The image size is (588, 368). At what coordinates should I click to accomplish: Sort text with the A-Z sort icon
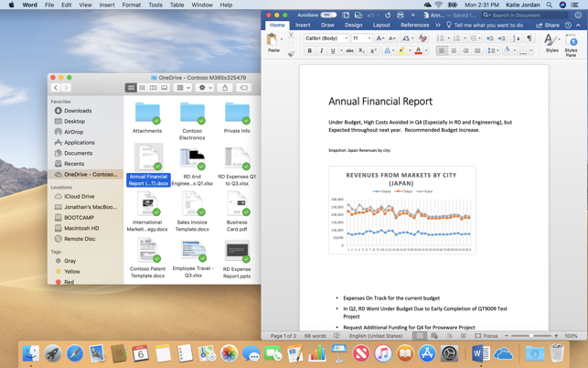[516, 38]
